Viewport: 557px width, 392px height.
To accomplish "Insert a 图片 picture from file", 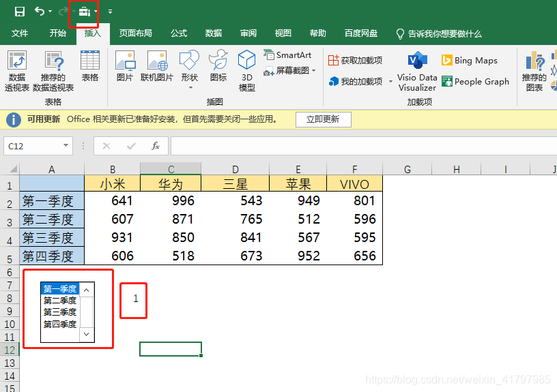I will coord(125,66).
